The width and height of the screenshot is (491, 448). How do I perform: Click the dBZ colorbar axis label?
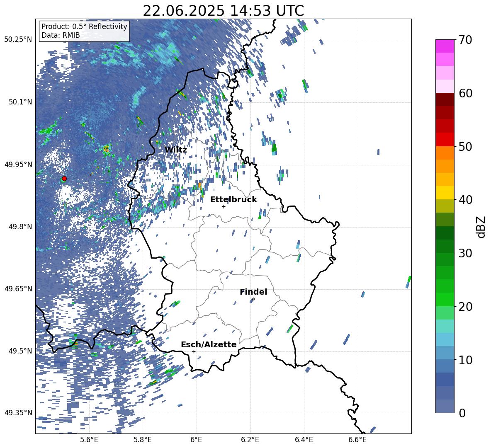click(x=481, y=227)
